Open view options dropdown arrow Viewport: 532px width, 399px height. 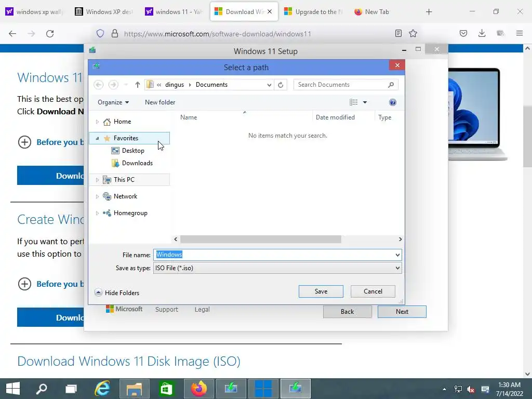click(x=365, y=102)
